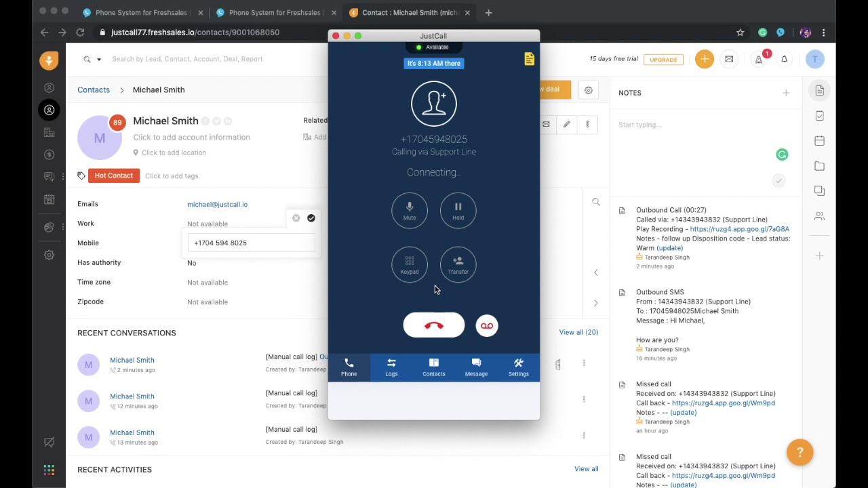868x488 pixels.
Task: Open the app switcher grid icon
Action: pyautogui.click(x=49, y=470)
